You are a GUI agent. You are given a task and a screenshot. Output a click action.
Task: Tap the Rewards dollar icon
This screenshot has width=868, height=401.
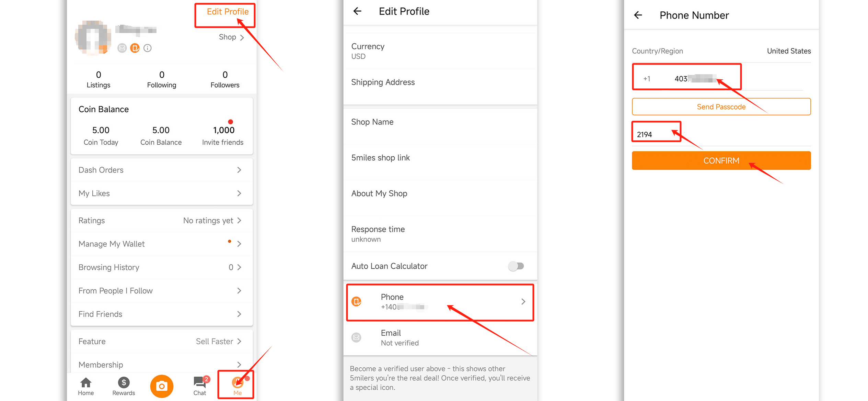tap(124, 382)
